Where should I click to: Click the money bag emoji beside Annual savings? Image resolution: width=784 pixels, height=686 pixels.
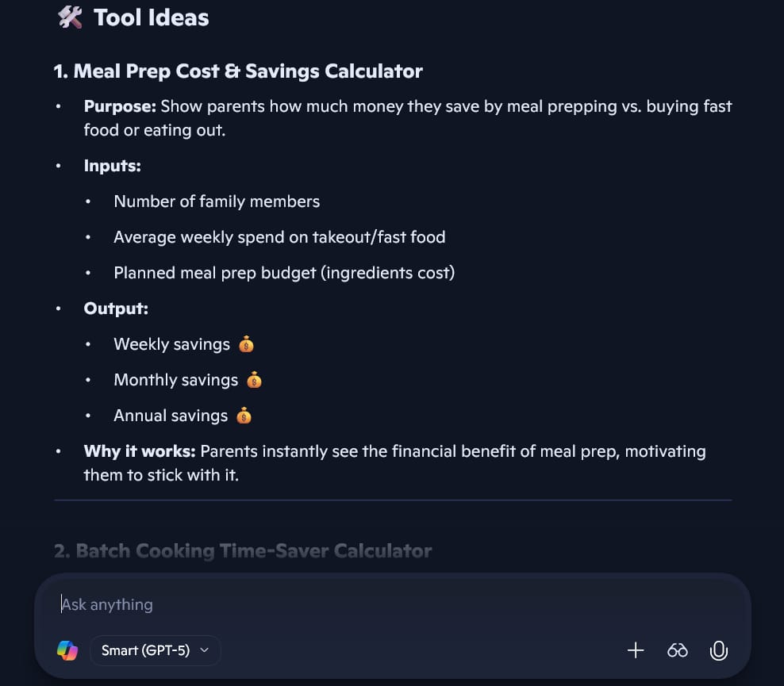pos(244,416)
